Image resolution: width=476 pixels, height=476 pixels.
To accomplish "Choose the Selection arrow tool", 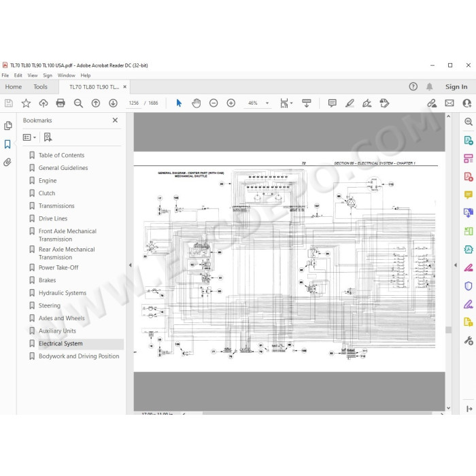I will point(179,103).
